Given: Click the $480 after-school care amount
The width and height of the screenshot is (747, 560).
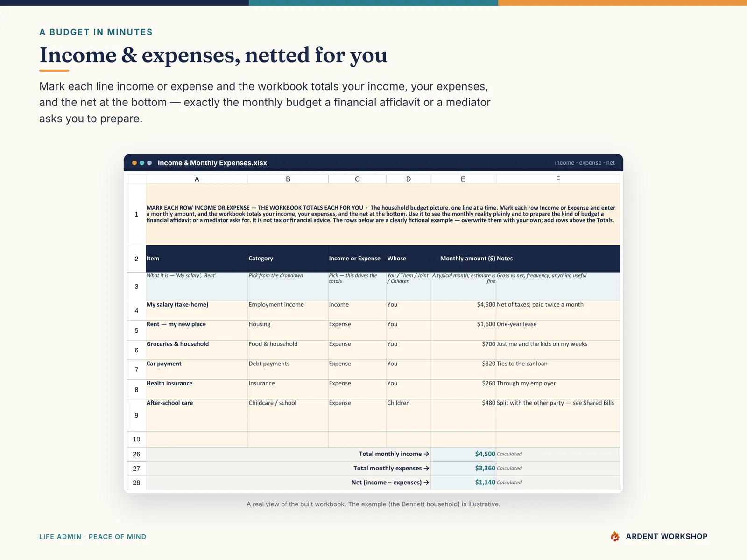Looking at the screenshot, I should [463, 415].
